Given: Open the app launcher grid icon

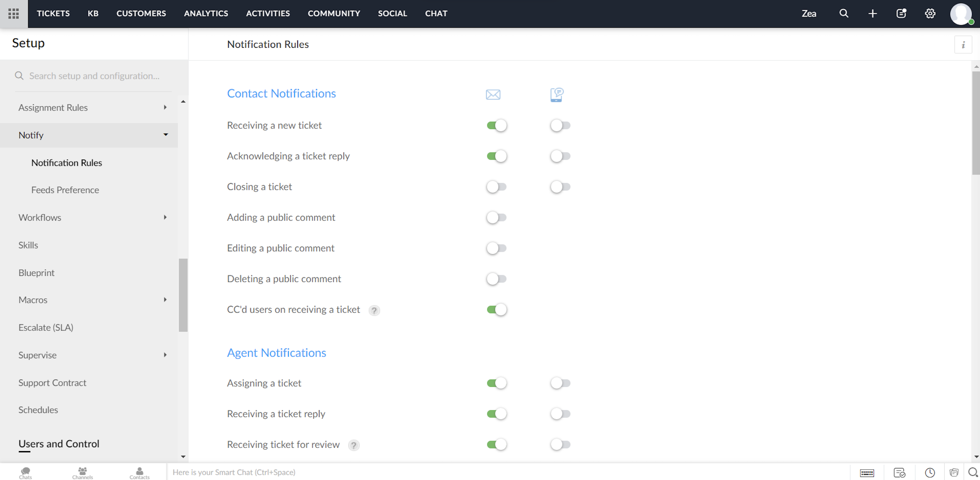Looking at the screenshot, I should (13, 13).
